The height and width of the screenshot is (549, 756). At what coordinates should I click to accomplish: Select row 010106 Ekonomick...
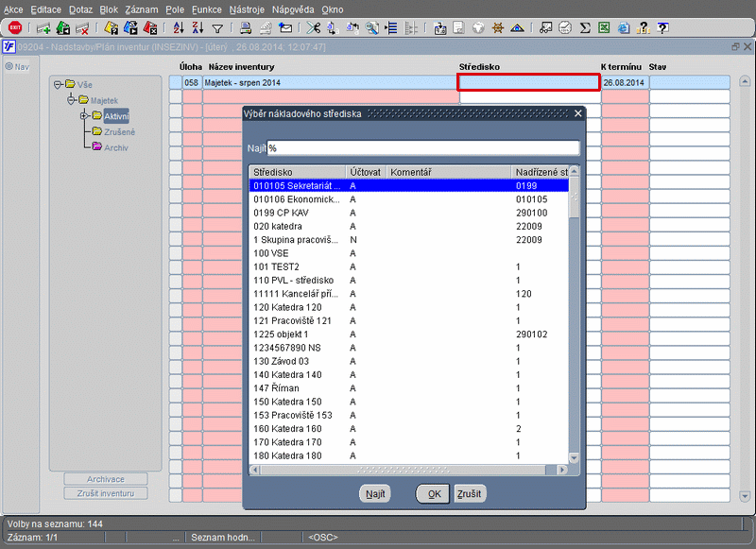pyautogui.click(x=409, y=199)
